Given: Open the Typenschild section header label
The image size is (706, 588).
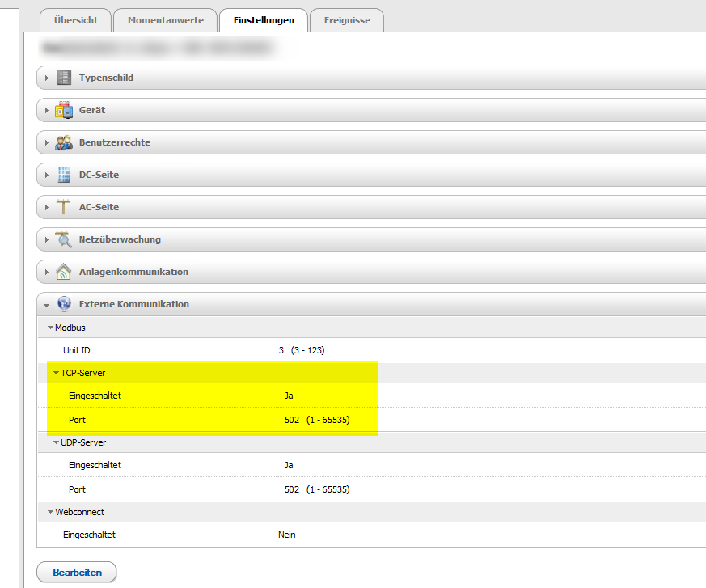Looking at the screenshot, I should 106,78.
